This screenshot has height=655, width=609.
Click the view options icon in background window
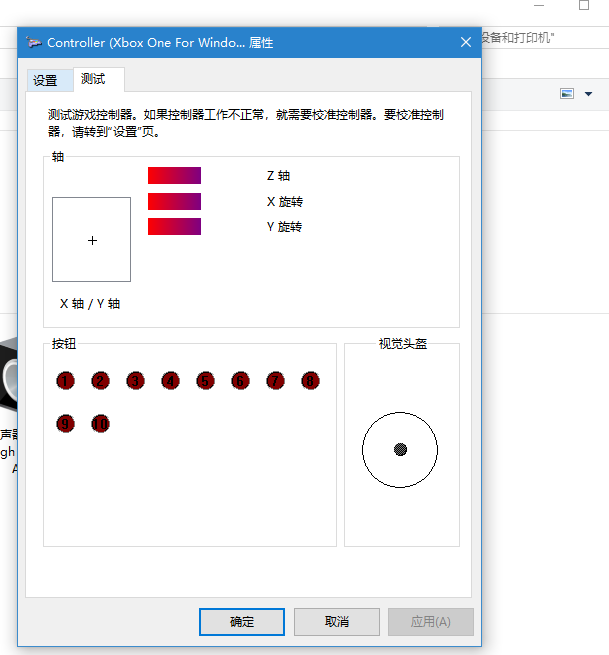[x=567, y=94]
